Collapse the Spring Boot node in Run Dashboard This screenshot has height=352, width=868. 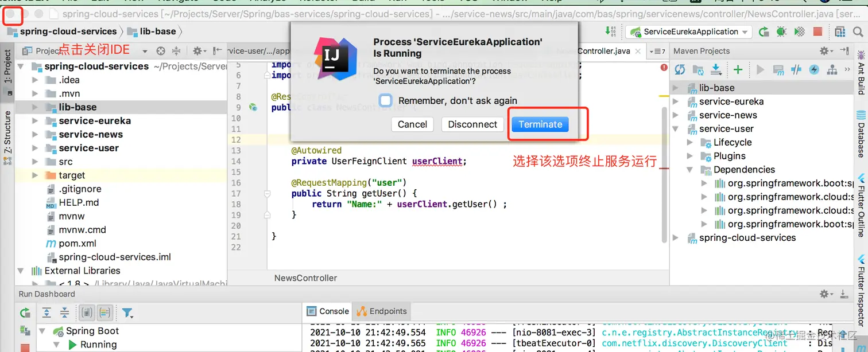pos(42,331)
